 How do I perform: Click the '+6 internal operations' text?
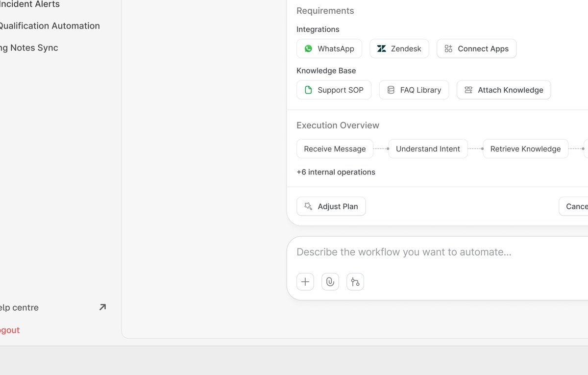[x=336, y=172]
